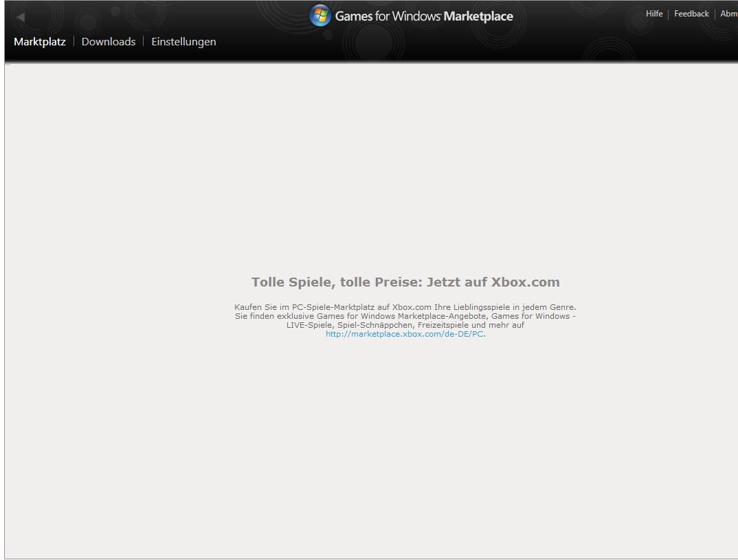The height and width of the screenshot is (560, 738).
Task: Click the 'LIVE-Spiele, Spiel-Schnäppchen' line
Action: (x=405, y=325)
